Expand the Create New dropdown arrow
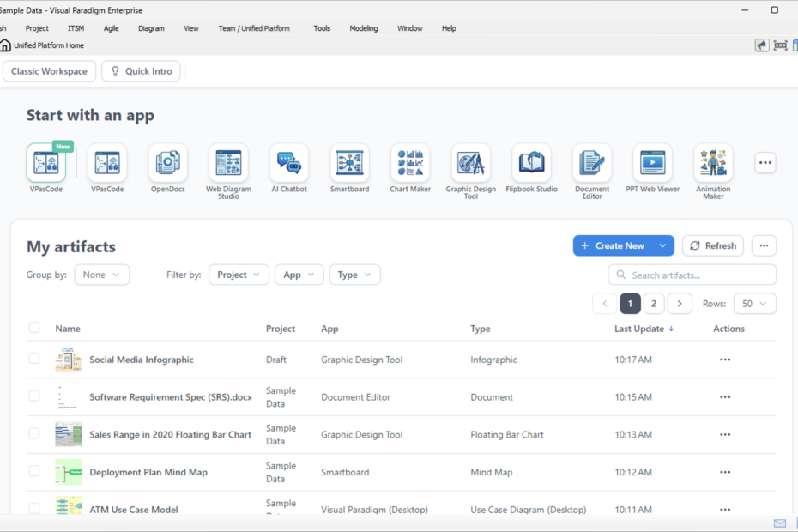 click(x=662, y=246)
